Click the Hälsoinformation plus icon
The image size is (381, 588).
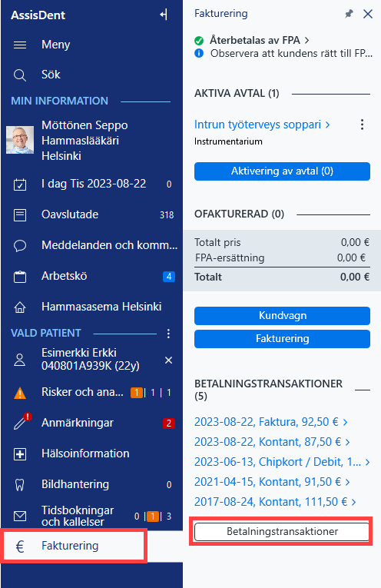coord(20,454)
